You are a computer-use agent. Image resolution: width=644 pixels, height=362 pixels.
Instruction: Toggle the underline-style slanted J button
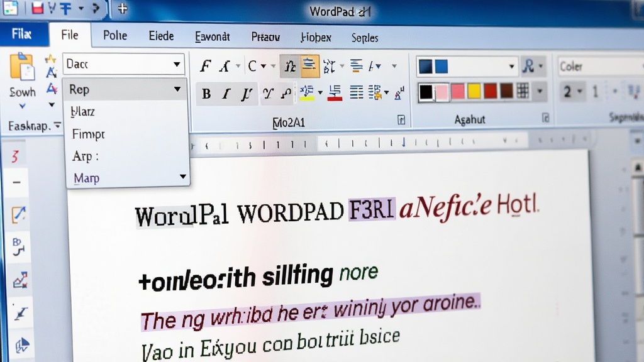pyautogui.click(x=246, y=94)
